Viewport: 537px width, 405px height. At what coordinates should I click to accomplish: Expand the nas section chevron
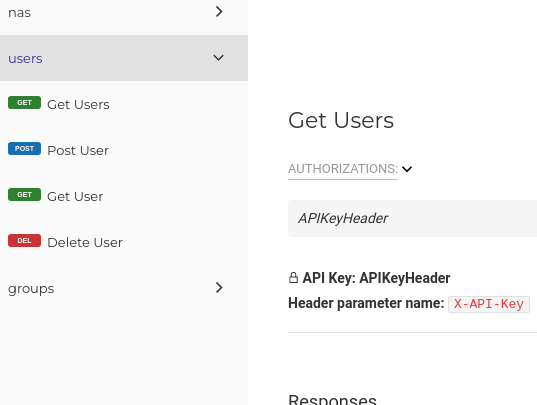coord(219,12)
